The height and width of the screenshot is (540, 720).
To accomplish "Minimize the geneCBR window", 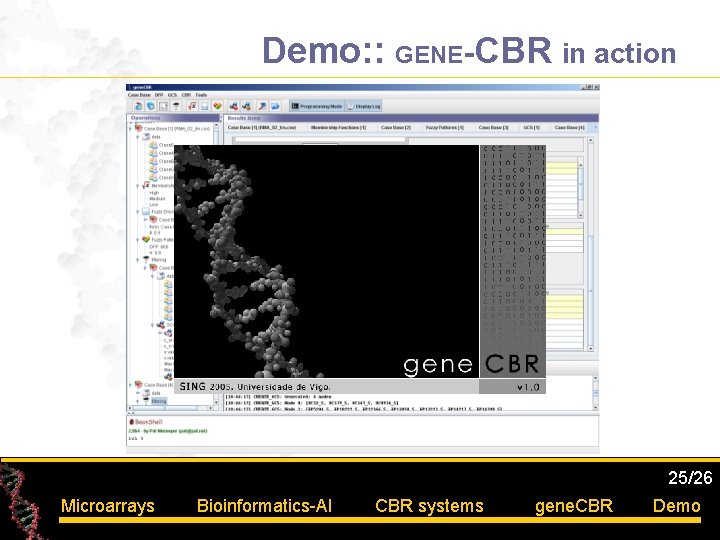I will click(583, 87).
